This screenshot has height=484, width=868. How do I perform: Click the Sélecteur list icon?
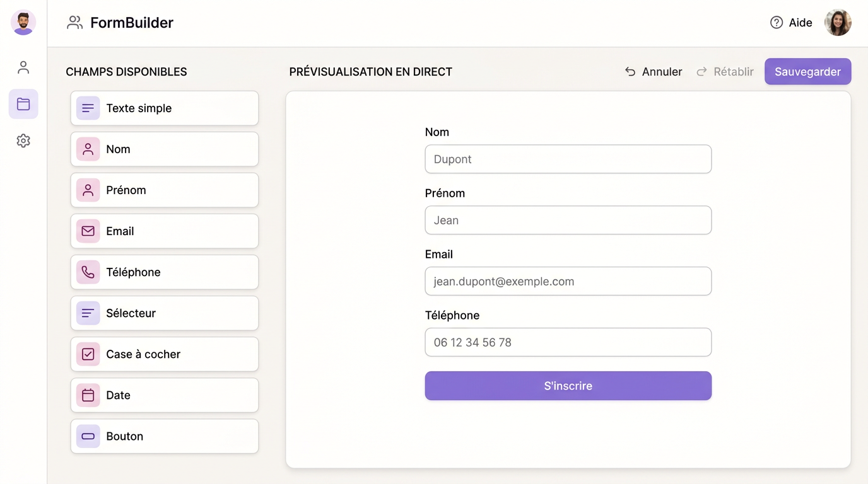point(88,313)
